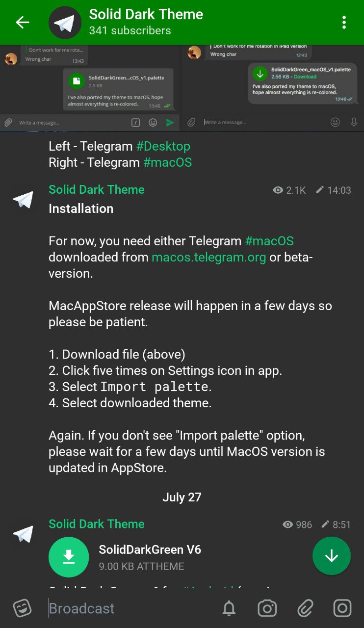Tap the Telegram avatar beside Installation post
Image resolution: width=364 pixels, height=628 pixels.
click(x=23, y=200)
